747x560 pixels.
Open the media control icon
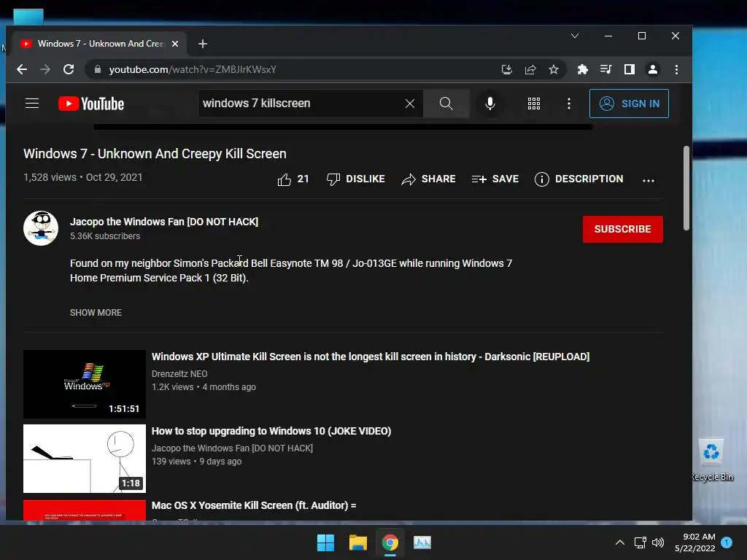tap(606, 69)
